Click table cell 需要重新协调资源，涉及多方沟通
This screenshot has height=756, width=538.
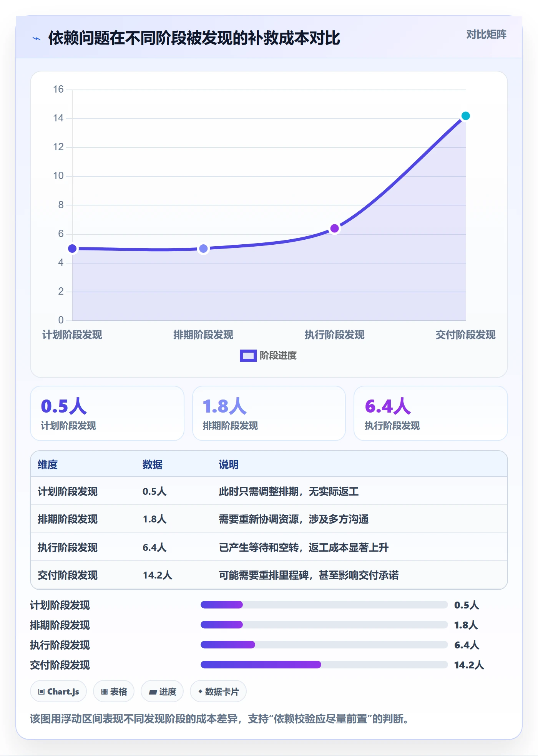pyautogui.click(x=294, y=519)
